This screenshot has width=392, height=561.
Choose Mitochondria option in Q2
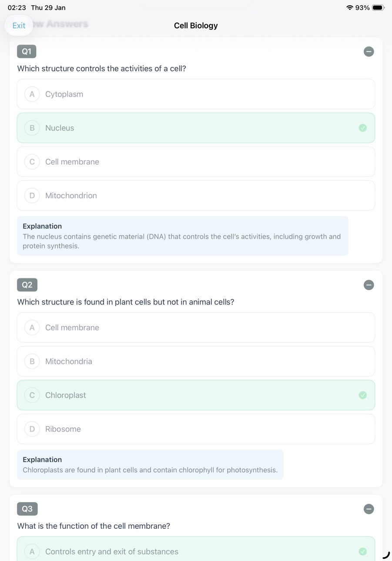click(196, 361)
